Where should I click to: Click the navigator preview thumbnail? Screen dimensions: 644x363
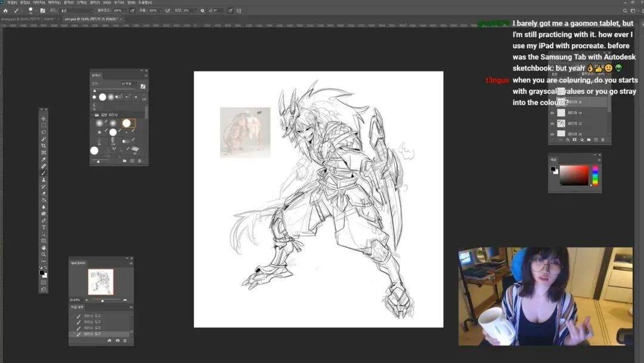pos(101,281)
